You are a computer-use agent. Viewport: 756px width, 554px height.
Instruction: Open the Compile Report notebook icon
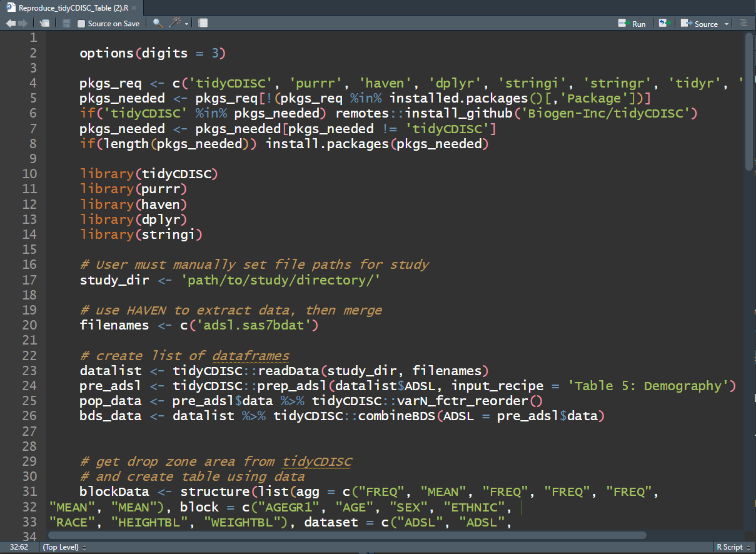(x=203, y=23)
